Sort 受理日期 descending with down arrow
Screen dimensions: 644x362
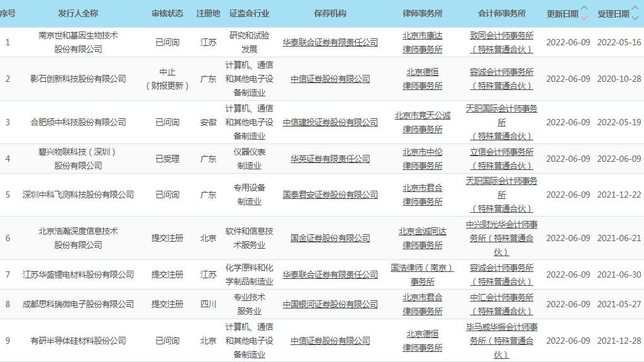click(x=635, y=18)
